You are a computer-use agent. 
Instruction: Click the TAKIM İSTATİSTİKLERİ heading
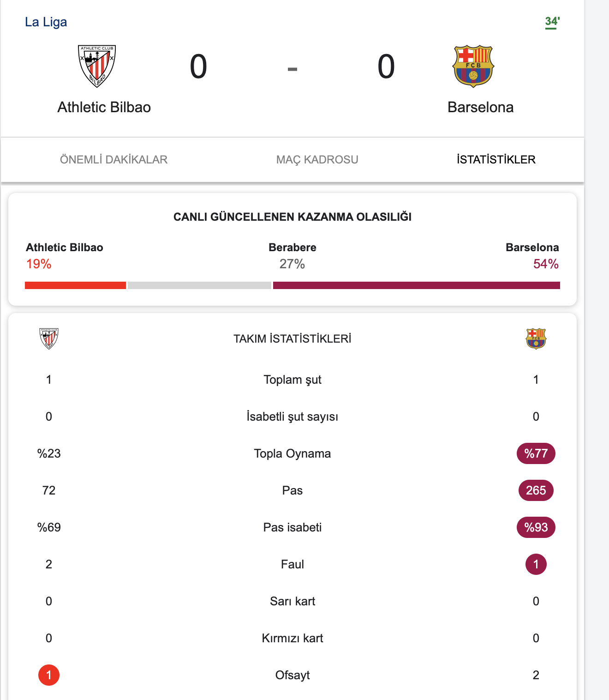point(292,339)
